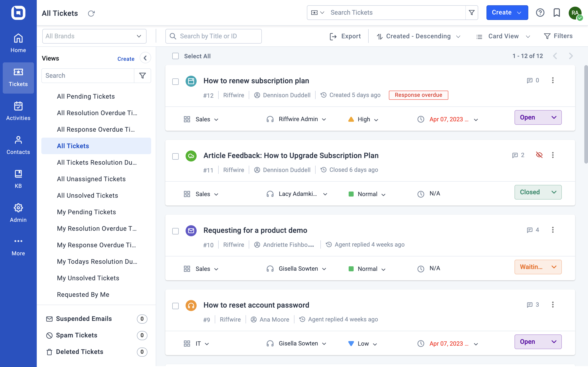The width and height of the screenshot is (588, 367).
Task: Open the status dropdown showing Open on ticket #12
Action: pos(538,117)
